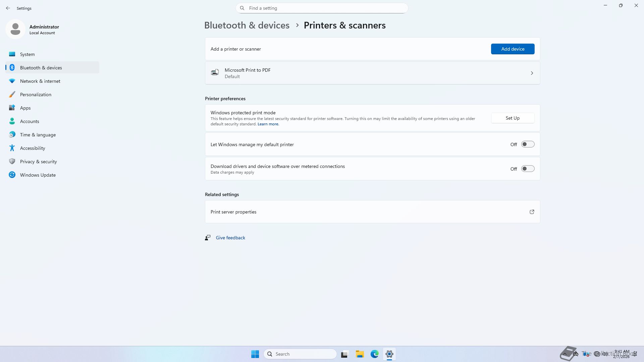Open Microsoft Print to PDF printer icon
Screen dimensions: 644x362
coord(215,72)
